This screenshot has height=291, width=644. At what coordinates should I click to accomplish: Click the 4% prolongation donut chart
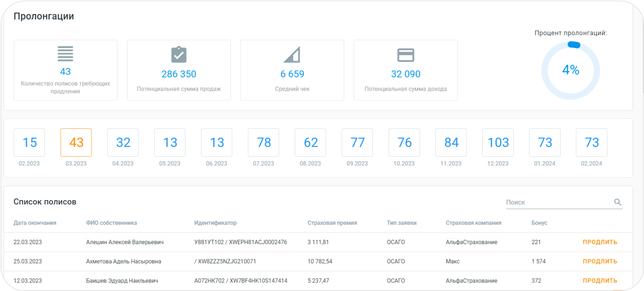click(570, 70)
